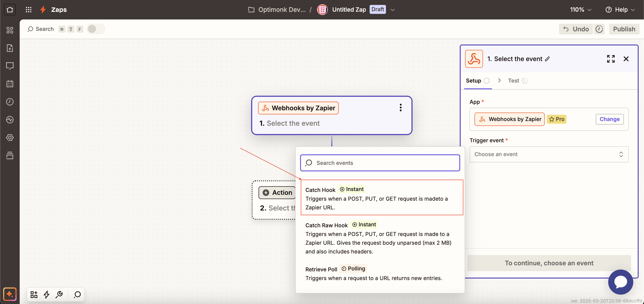Image resolution: width=644 pixels, height=304 pixels.
Task: Go to Zapier home icon
Action: (x=10, y=9)
